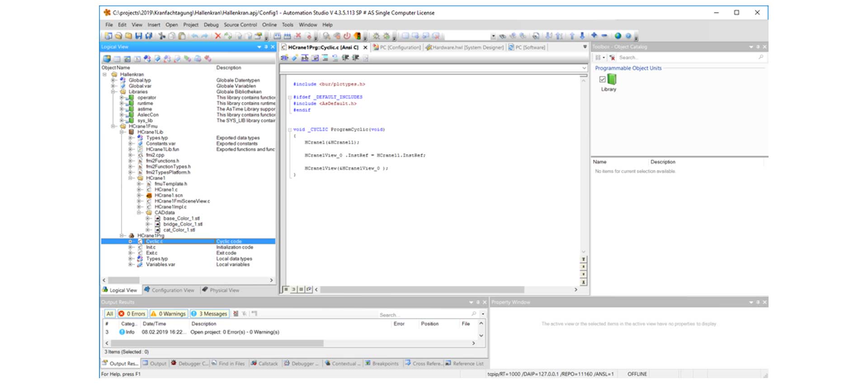Click the first gear Build toolbar icon

(x=376, y=36)
